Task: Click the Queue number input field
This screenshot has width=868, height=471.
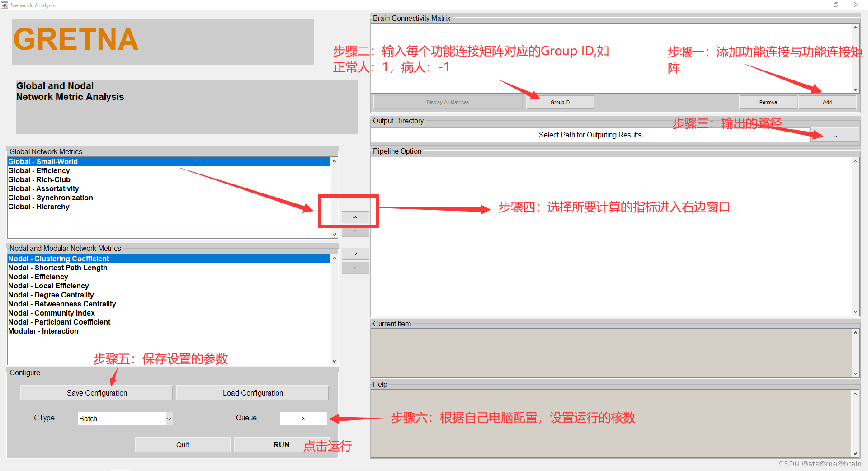Action: click(303, 419)
